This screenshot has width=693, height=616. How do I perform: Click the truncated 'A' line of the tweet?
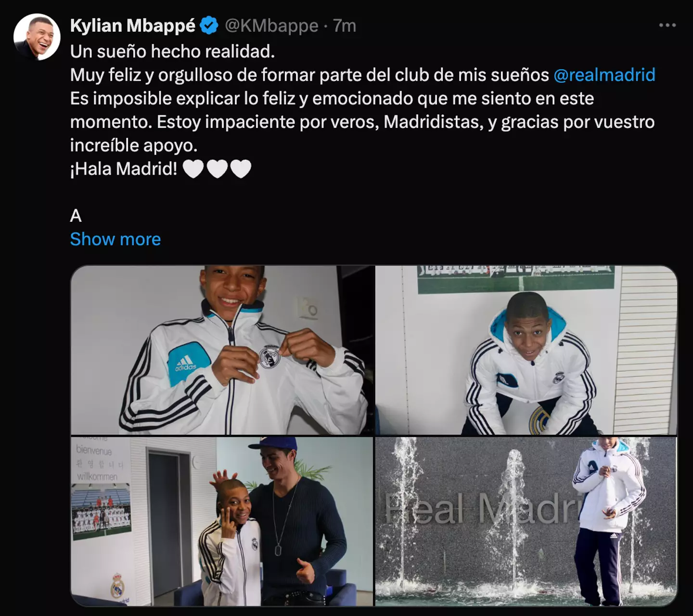(76, 216)
